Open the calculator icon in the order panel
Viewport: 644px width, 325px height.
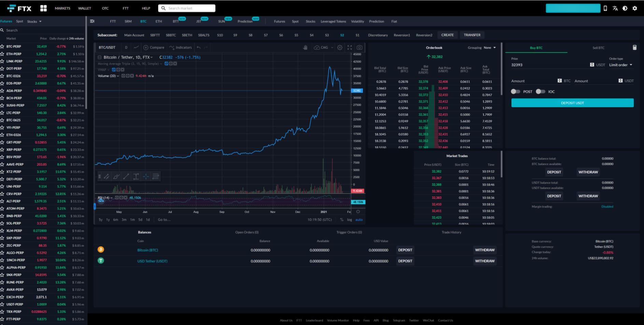coord(634,48)
